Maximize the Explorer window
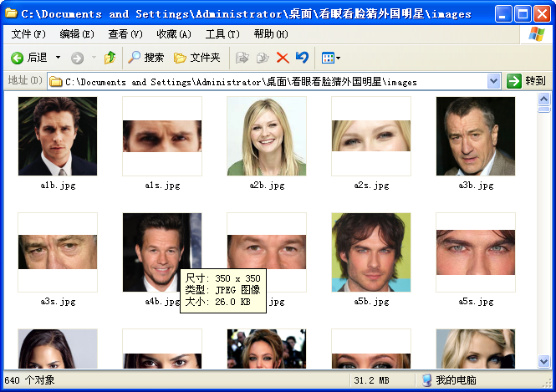Screen dimensions: 556x392 point(523,14)
